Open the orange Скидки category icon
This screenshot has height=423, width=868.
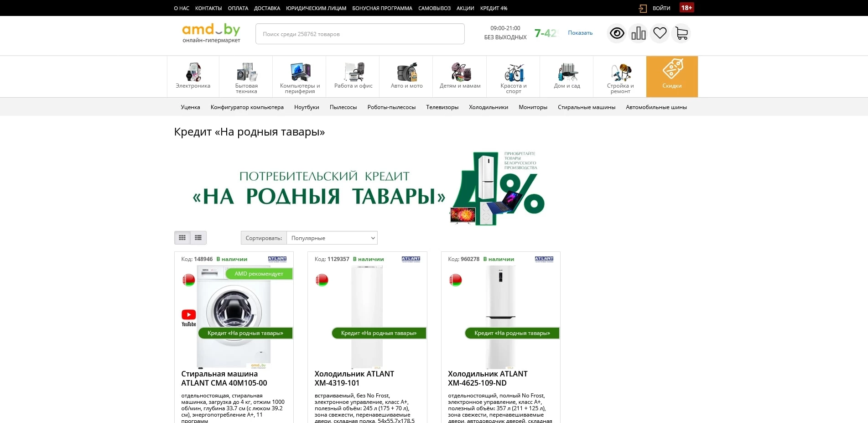671,76
